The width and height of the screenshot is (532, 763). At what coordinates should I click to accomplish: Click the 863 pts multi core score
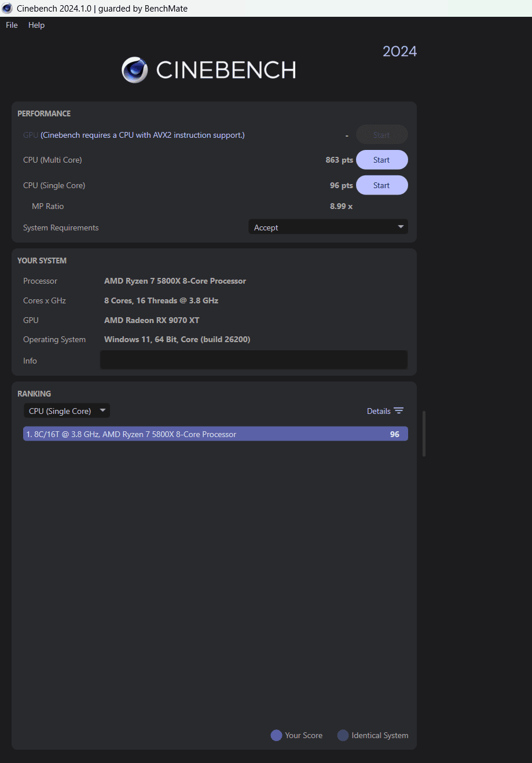pyautogui.click(x=339, y=160)
